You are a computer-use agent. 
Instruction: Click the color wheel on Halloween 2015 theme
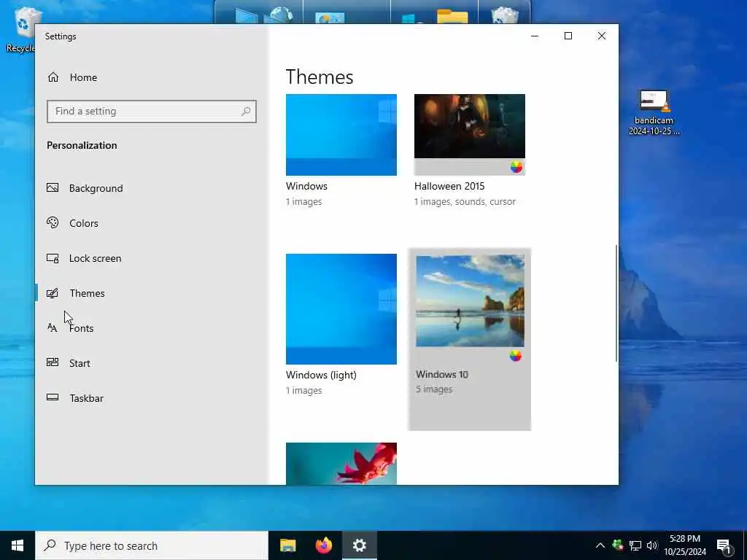pyautogui.click(x=516, y=167)
